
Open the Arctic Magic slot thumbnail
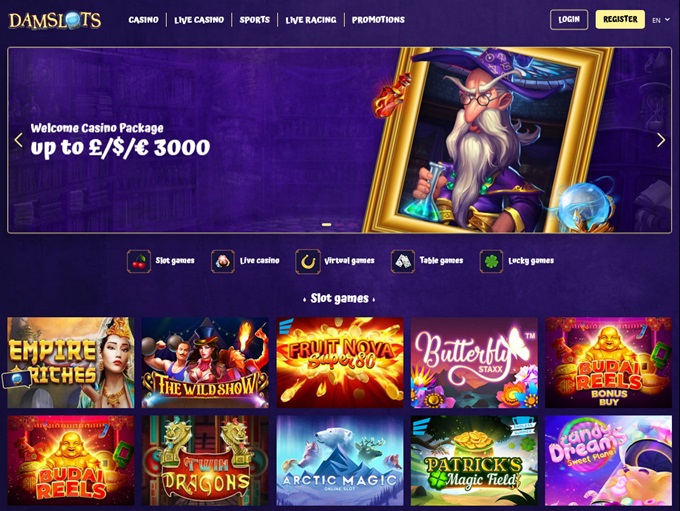coord(340,461)
